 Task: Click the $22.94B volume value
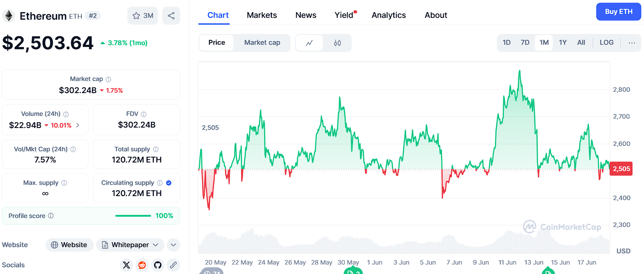pyautogui.click(x=25, y=125)
